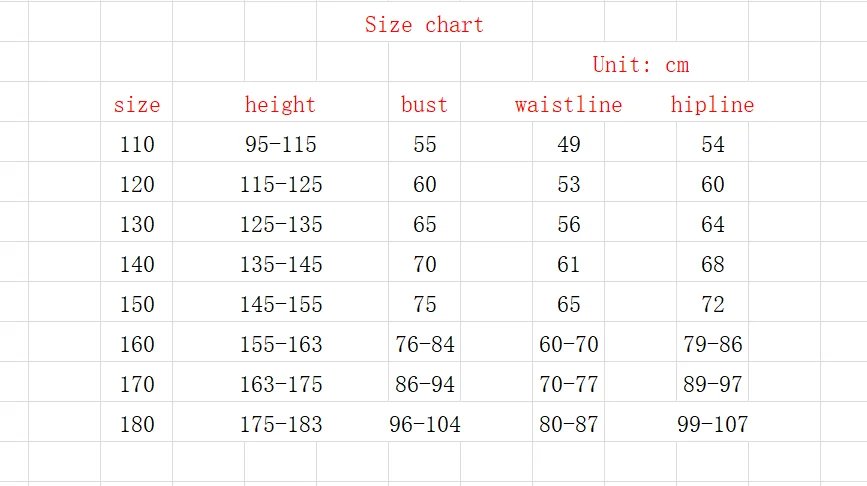Screen dimensions: 867x486
Task: Click the hipline cell 99-107
Action: point(712,424)
